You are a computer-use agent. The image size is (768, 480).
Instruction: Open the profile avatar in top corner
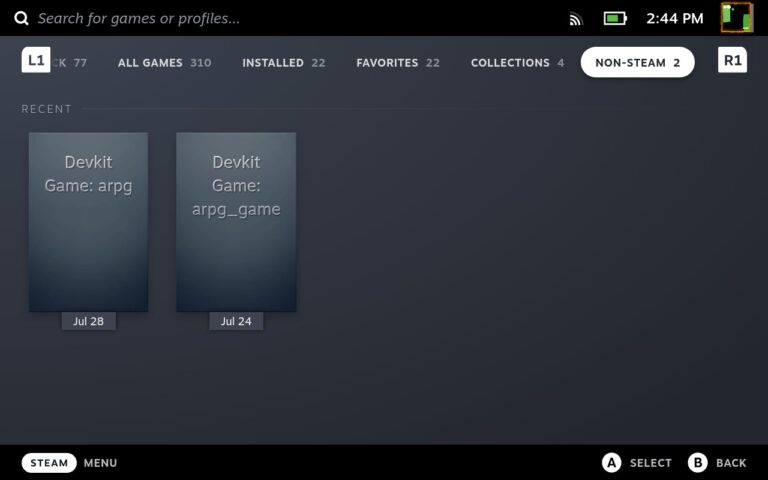[x=737, y=18]
